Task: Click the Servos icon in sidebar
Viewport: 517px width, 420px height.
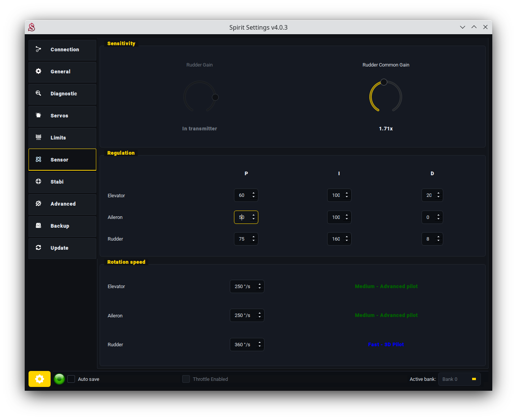Action: 38,116
